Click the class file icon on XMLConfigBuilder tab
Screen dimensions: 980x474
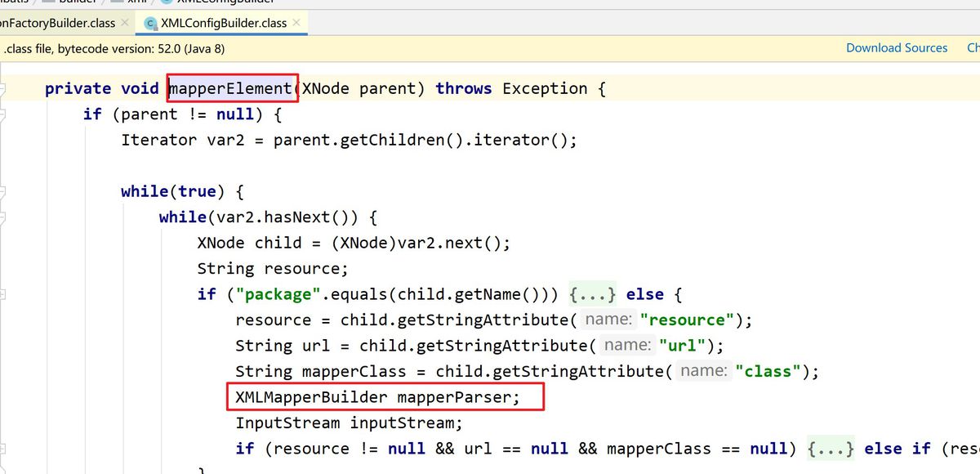click(x=150, y=23)
